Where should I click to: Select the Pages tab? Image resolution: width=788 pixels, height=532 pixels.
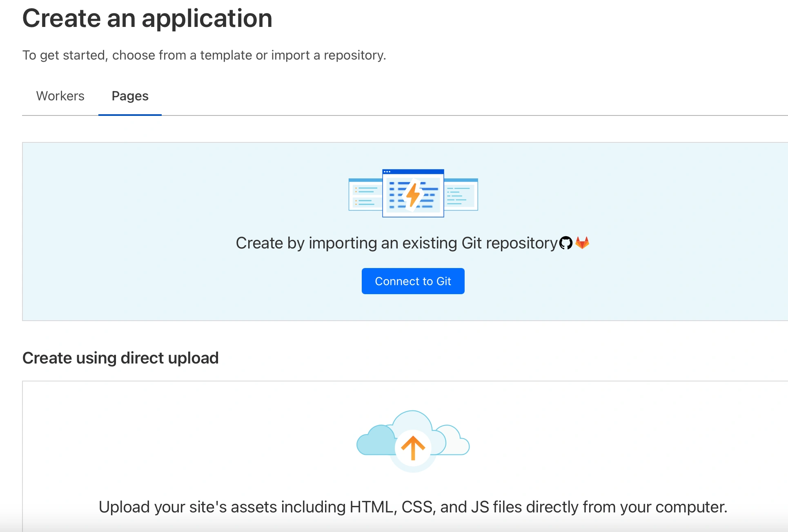[130, 96]
